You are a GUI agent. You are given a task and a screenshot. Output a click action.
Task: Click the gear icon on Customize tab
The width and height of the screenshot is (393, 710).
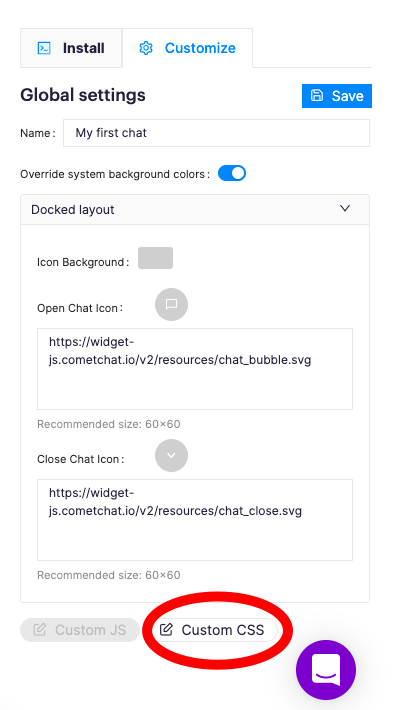tap(146, 48)
